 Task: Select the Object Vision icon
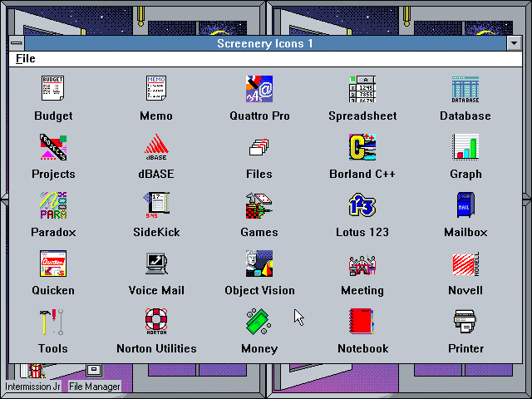click(x=259, y=264)
